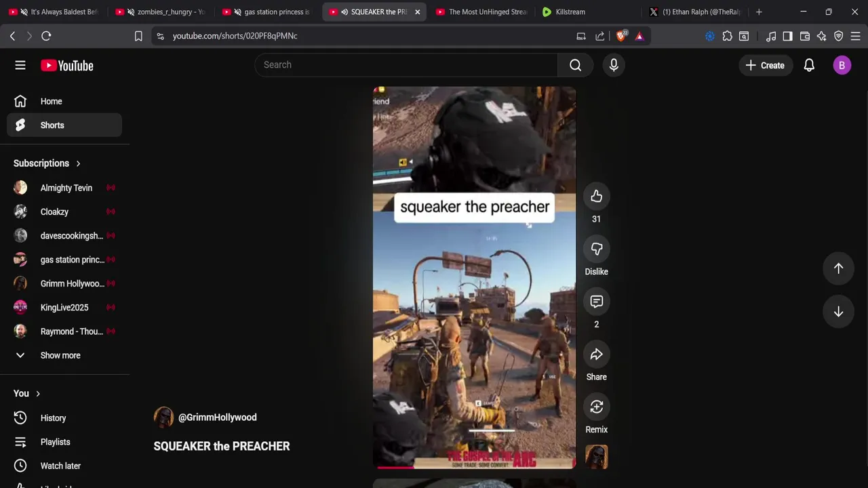This screenshot has width=868, height=488.
Task: Expand Show more subscriptions
Action: 60,355
